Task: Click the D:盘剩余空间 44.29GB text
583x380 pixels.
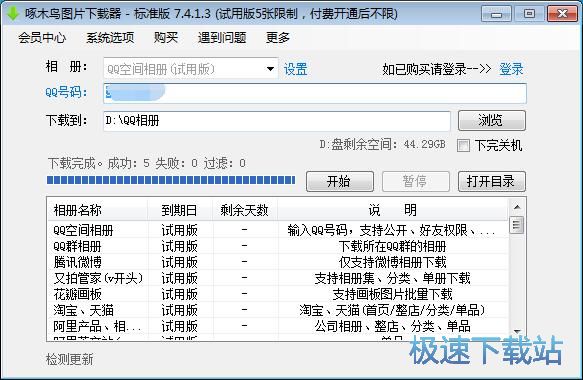Action: 382,144
